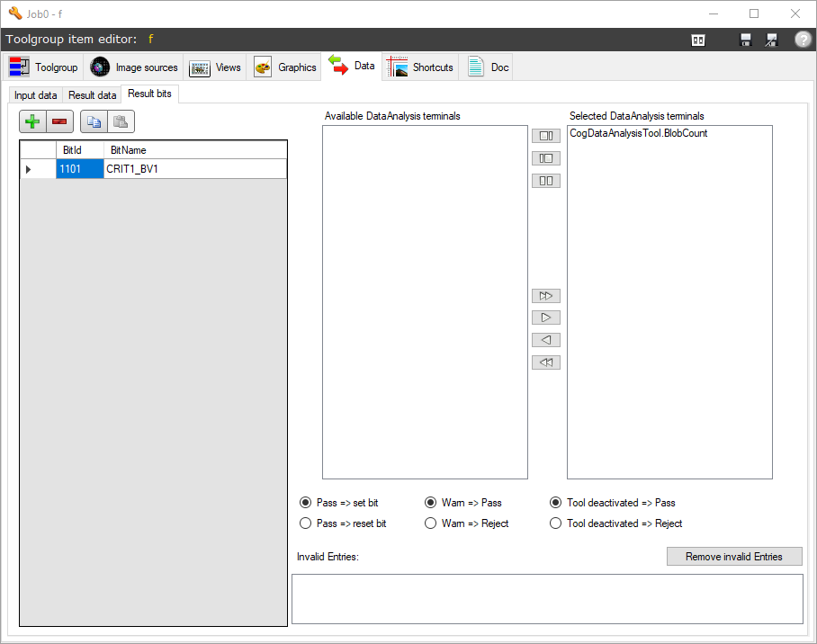This screenshot has height=644, width=817.
Task: Paste bit entry from clipboard icon
Action: 121,121
